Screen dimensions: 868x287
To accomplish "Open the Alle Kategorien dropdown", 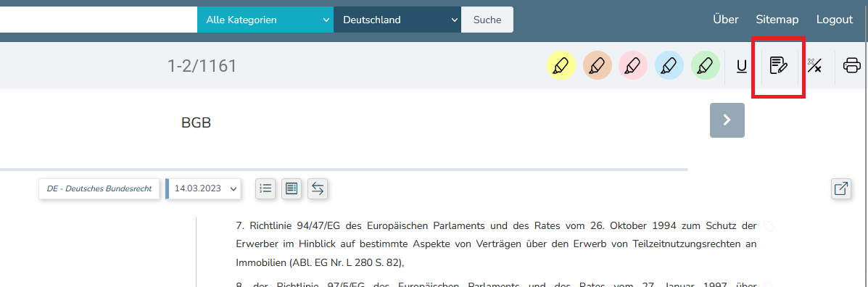I will pyautogui.click(x=265, y=20).
